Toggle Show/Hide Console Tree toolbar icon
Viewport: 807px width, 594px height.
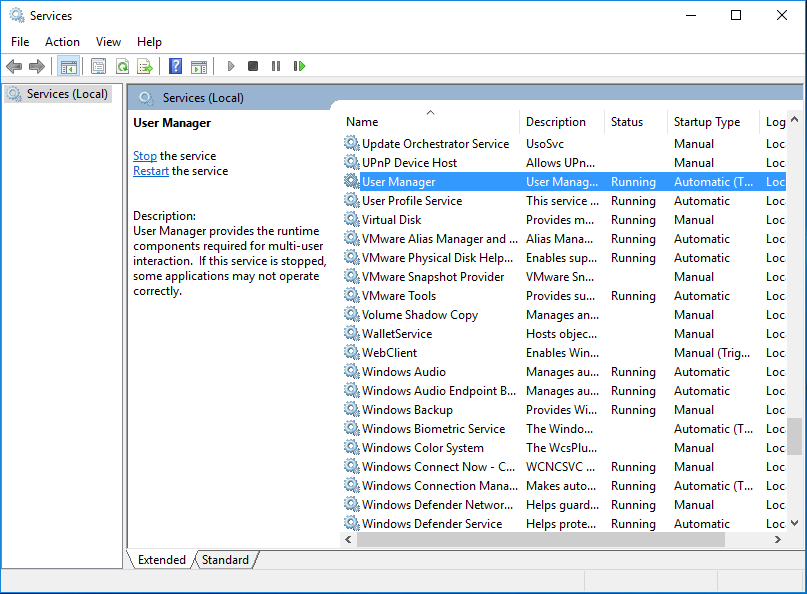68,66
